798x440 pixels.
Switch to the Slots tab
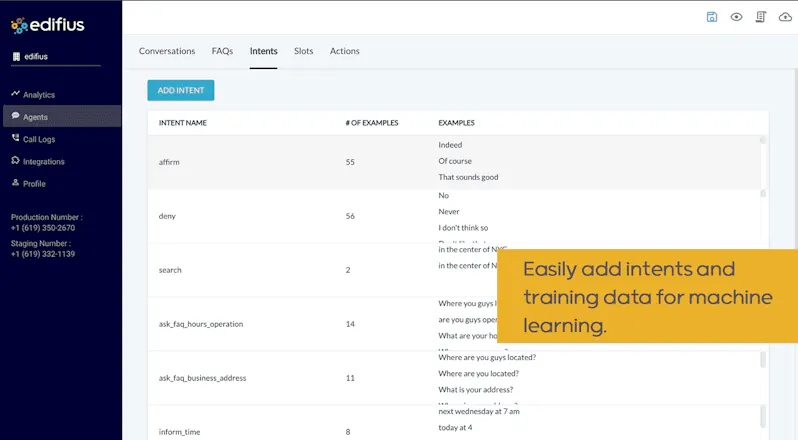[303, 51]
